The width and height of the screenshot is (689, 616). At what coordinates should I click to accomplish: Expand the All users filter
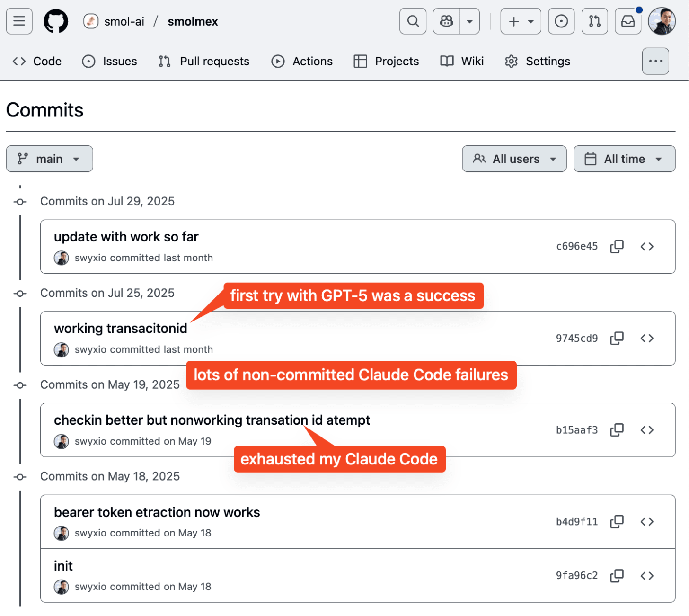[514, 159]
